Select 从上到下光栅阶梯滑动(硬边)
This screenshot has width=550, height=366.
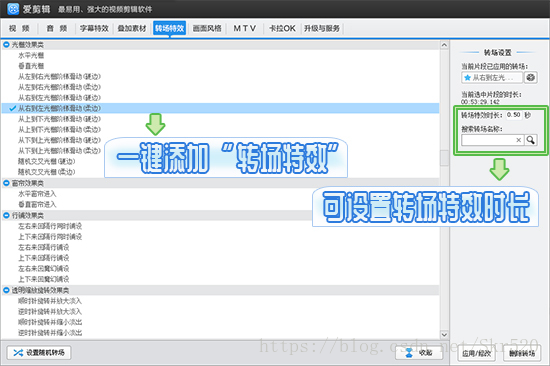tap(59, 119)
